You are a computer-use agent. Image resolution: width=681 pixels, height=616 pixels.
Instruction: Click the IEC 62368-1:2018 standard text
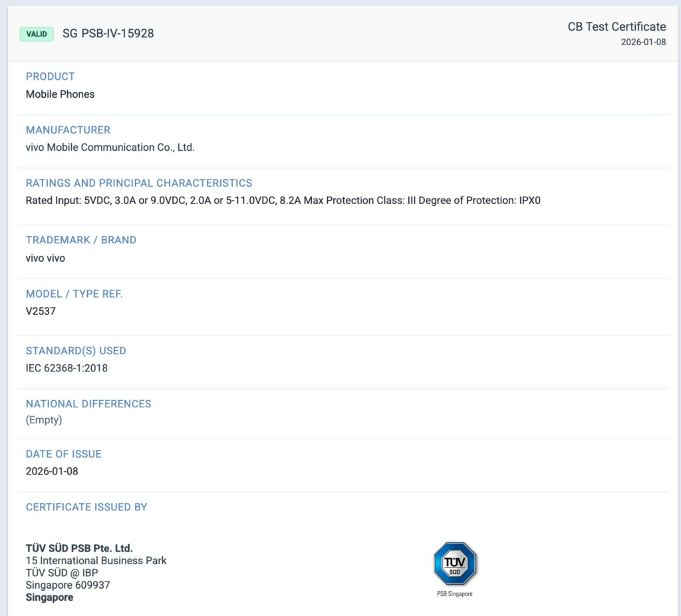[x=66, y=367]
